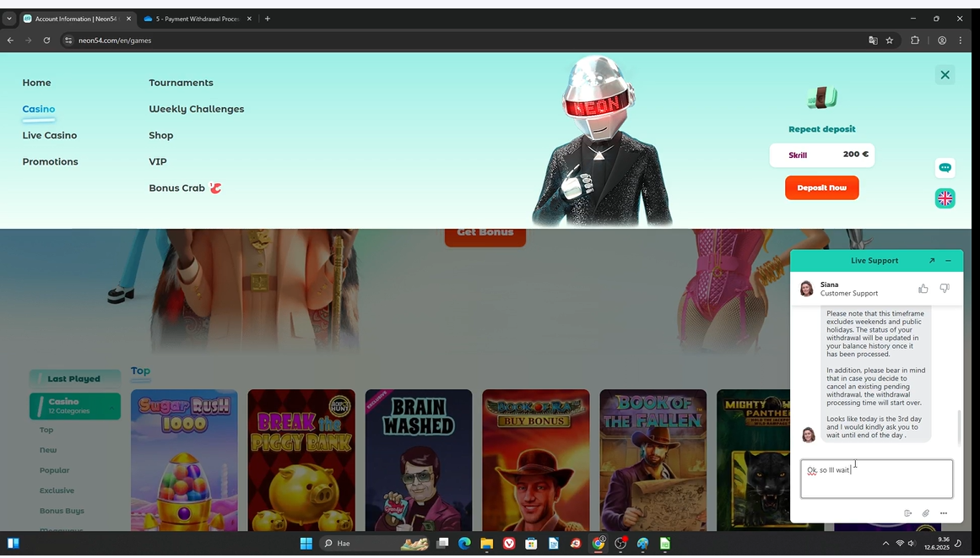Open the browser extensions menu
Image resolution: width=980 pixels, height=558 pixels.
pos(915,40)
